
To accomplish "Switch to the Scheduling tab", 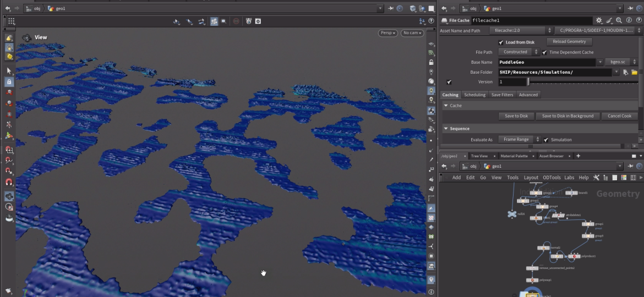I will pos(474,95).
